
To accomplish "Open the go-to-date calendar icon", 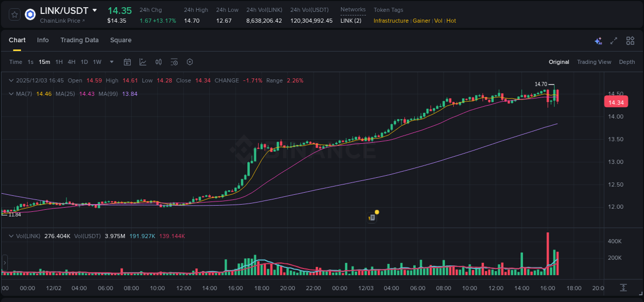I will click(x=127, y=62).
